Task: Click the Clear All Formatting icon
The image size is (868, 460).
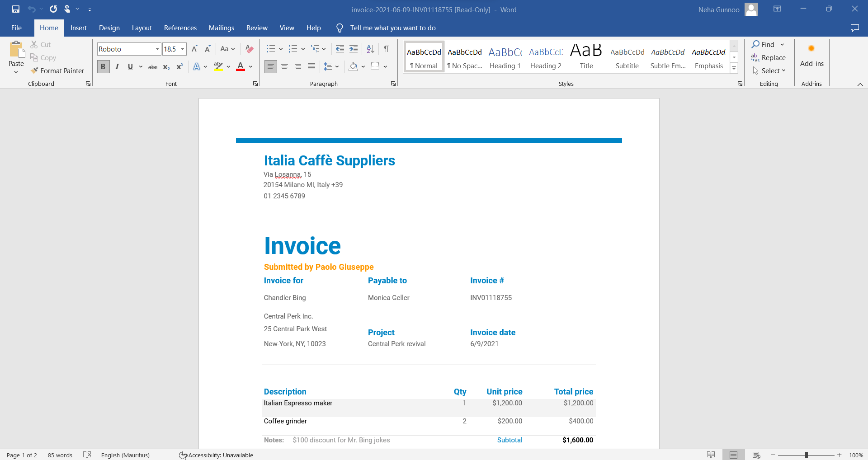Action: (x=249, y=49)
